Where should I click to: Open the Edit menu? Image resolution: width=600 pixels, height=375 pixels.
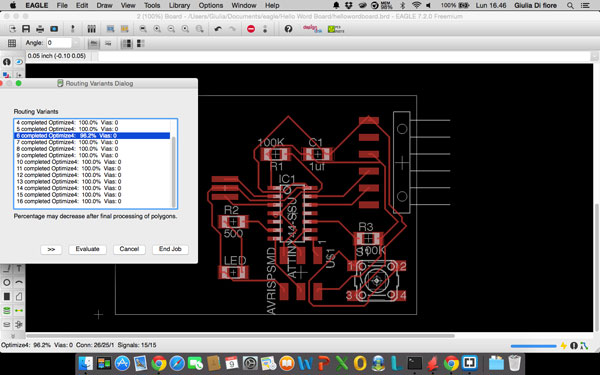[x=82, y=5]
